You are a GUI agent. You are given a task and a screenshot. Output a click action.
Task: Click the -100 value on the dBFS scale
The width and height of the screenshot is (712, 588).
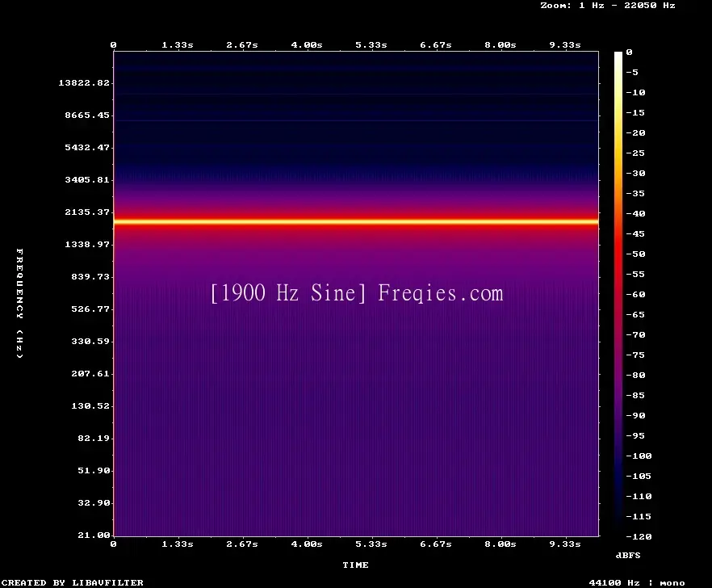(x=639, y=456)
